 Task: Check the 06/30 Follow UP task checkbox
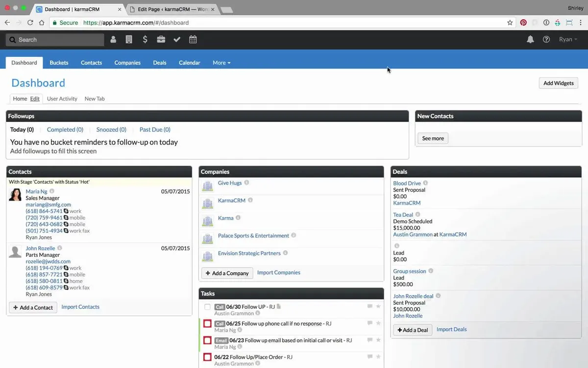coord(207,307)
